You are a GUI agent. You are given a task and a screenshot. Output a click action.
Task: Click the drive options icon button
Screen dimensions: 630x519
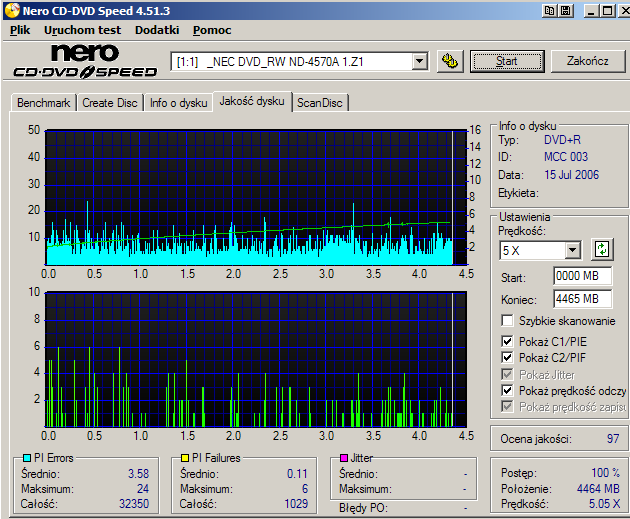tap(450, 61)
